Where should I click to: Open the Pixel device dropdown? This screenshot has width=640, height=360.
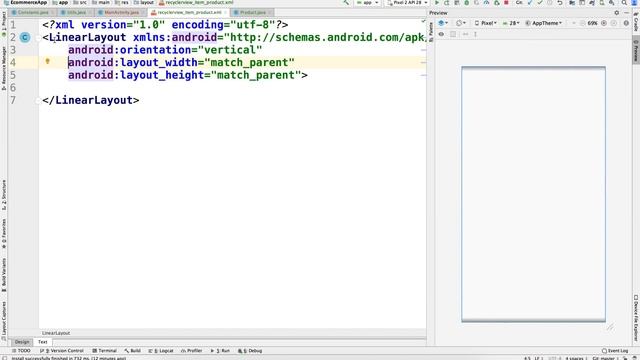coord(485,23)
